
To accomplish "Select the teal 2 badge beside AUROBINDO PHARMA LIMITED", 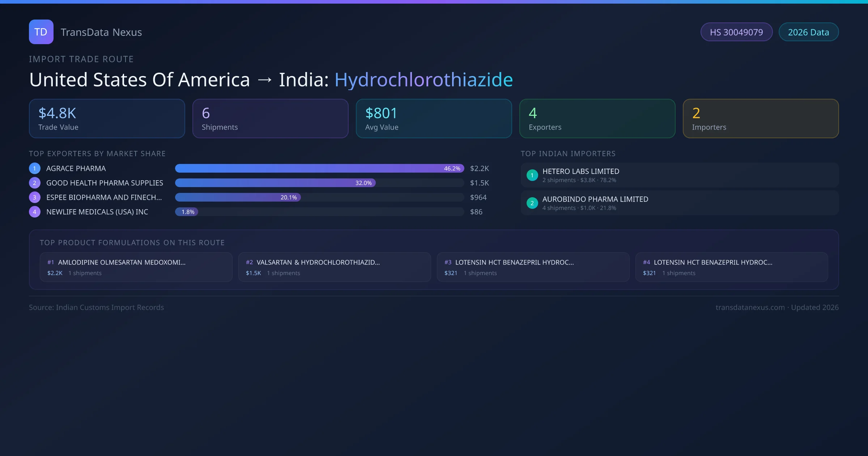I will [x=532, y=203].
